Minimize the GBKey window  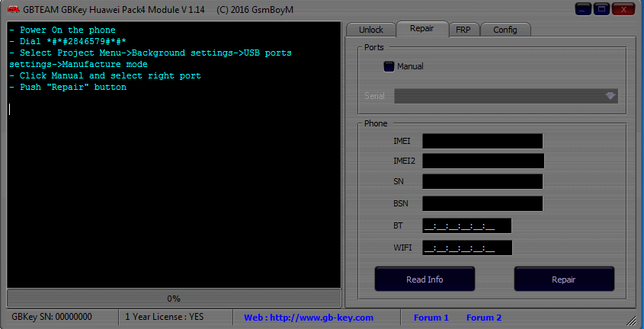click(583, 9)
